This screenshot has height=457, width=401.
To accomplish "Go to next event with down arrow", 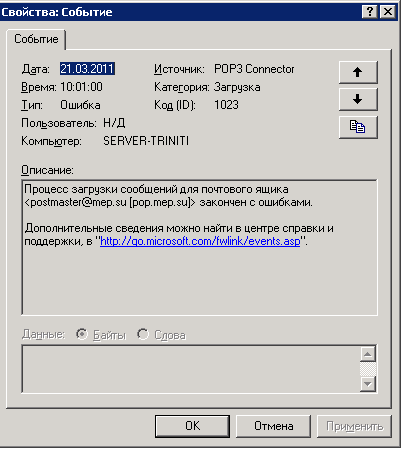I will (x=358, y=99).
